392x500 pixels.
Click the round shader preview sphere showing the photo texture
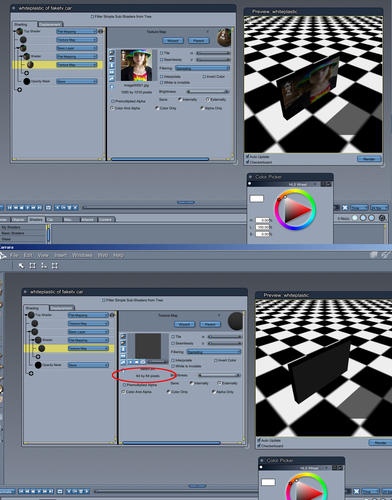coord(224,37)
